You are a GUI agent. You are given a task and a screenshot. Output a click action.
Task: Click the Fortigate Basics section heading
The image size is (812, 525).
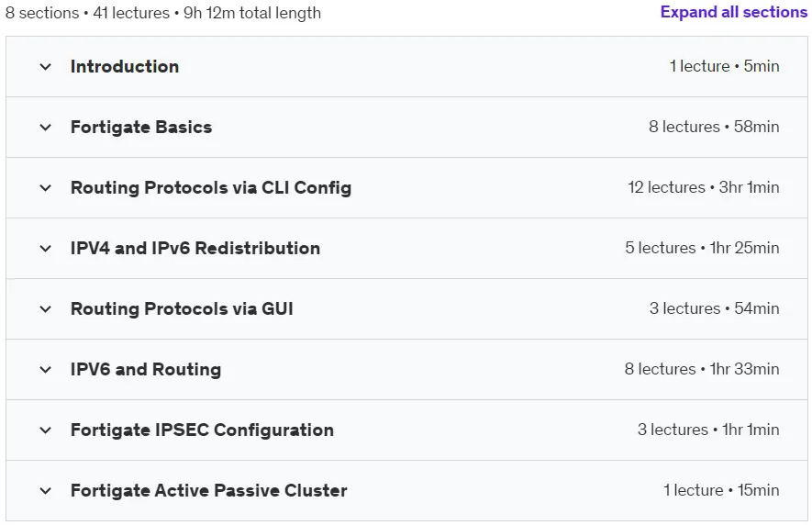coord(141,127)
